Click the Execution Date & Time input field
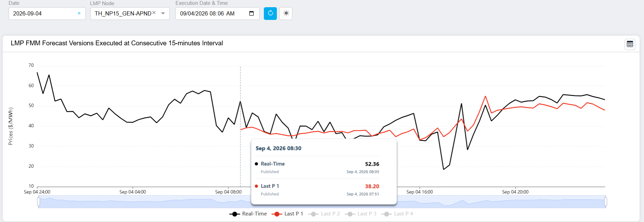 217,13
